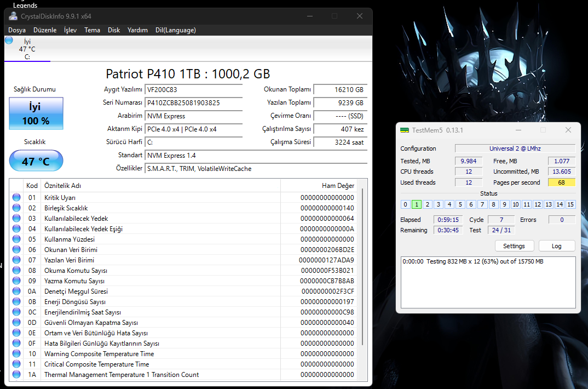This screenshot has width=588, height=389.
Task: Click the status orb for Yazma Komutu Sayısı row
Action: pyautogui.click(x=16, y=280)
